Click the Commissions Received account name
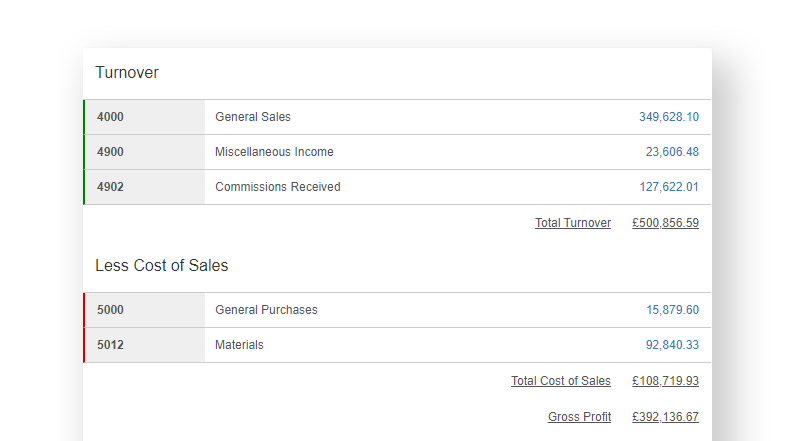 [x=277, y=187]
